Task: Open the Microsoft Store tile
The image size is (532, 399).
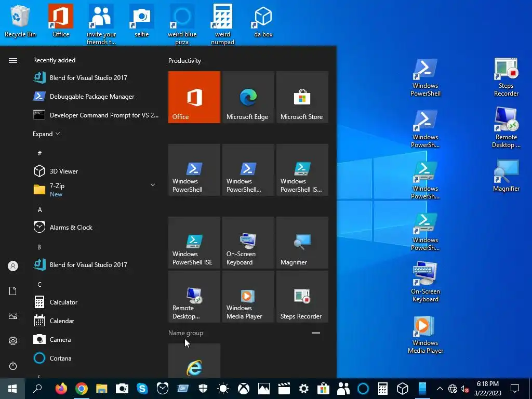Action: [302, 97]
